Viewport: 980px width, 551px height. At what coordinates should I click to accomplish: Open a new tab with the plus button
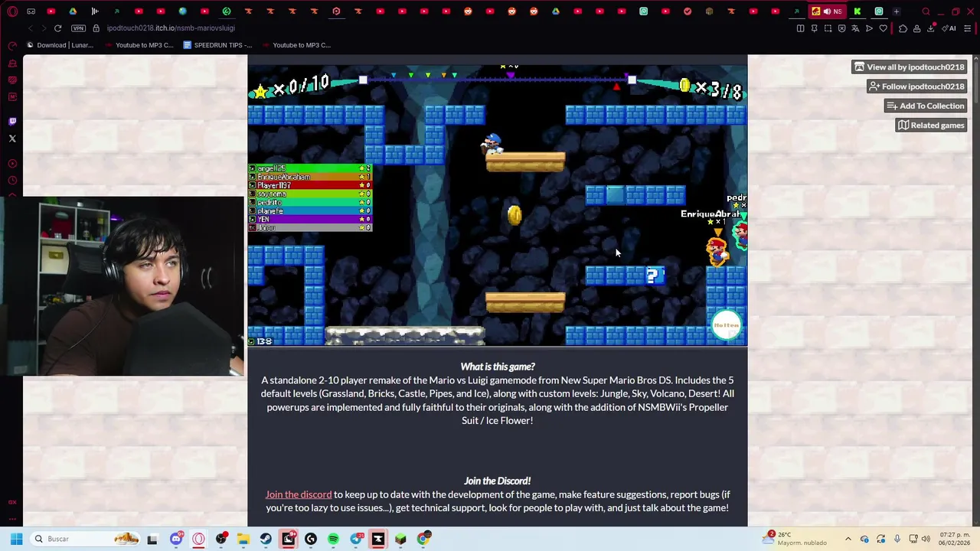pos(896,11)
